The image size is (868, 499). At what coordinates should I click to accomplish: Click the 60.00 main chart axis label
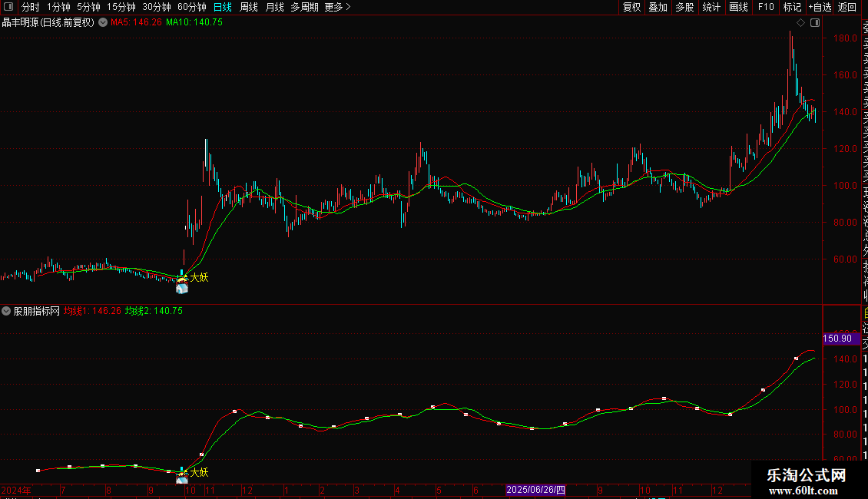point(845,259)
